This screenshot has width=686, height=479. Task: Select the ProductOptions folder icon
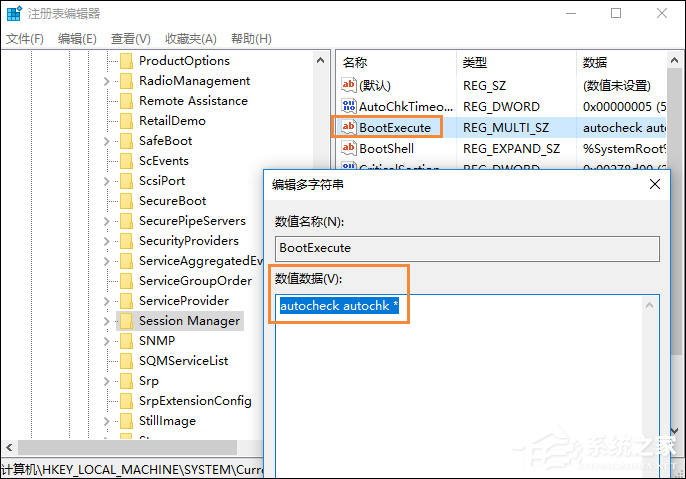(126, 61)
